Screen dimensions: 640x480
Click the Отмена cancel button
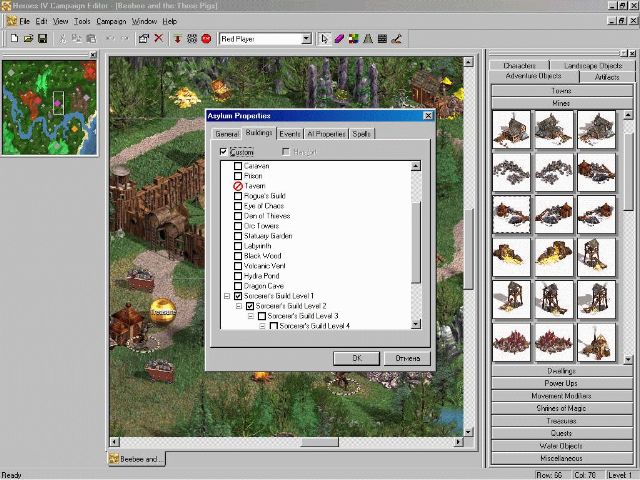click(x=407, y=358)
